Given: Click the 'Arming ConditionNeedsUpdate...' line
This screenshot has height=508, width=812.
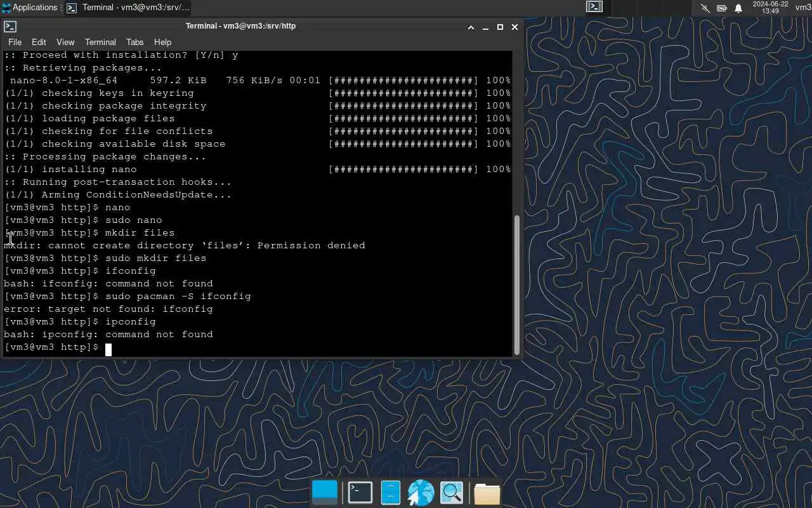Looking at the screenshot, I should pos(118,194).
